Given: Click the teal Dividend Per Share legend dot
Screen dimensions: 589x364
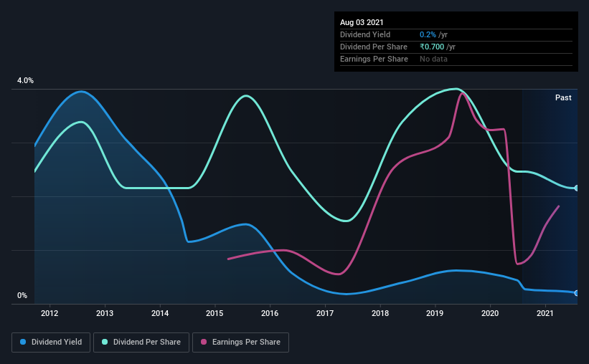Looking at the screenshot, I should coord(105,342).
